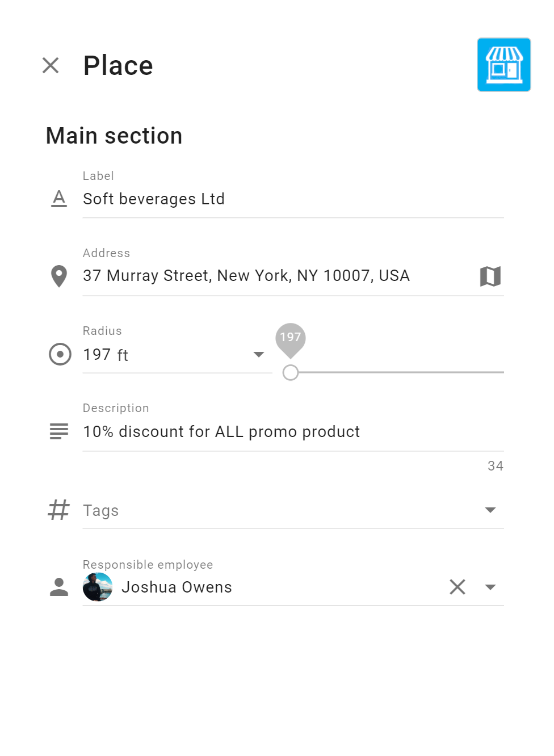Click the radius slider handle
The image size is (554, 756).
[291, 372]
